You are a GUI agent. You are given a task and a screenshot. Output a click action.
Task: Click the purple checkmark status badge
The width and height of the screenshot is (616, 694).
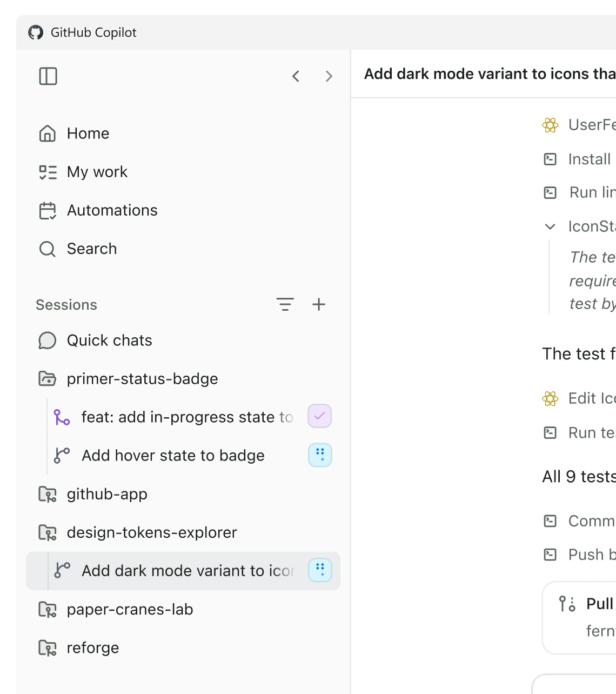click(320, 416)
